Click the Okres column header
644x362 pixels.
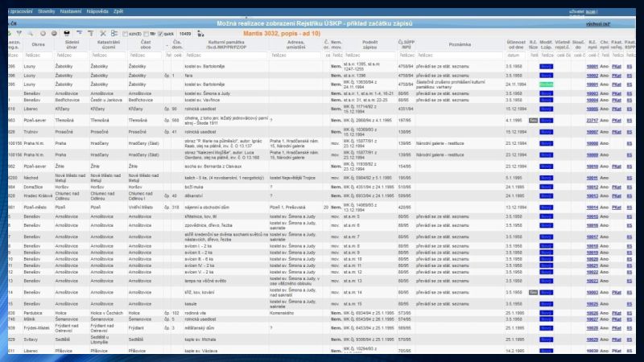38,44
